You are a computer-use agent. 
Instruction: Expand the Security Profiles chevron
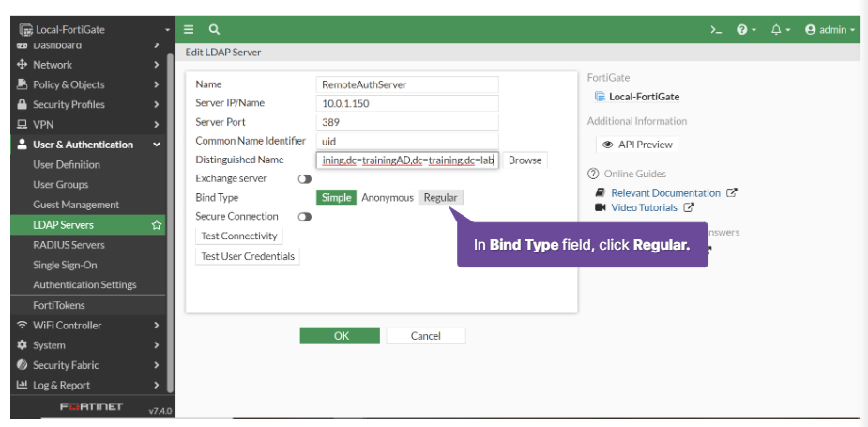click(x=157, y=104)
